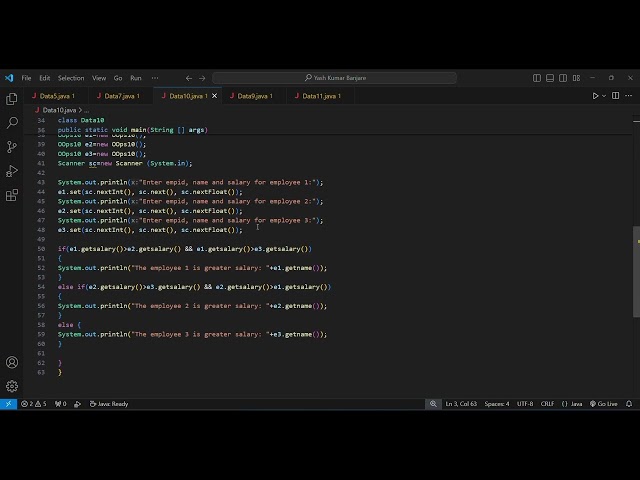The height and width of the screenshot is (480, 640).
Task: Open the Search view in activity bar
Action: 12,122
